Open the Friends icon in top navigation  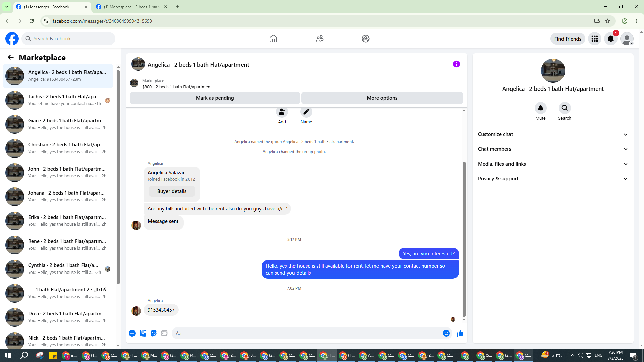[x=319, y=39]
